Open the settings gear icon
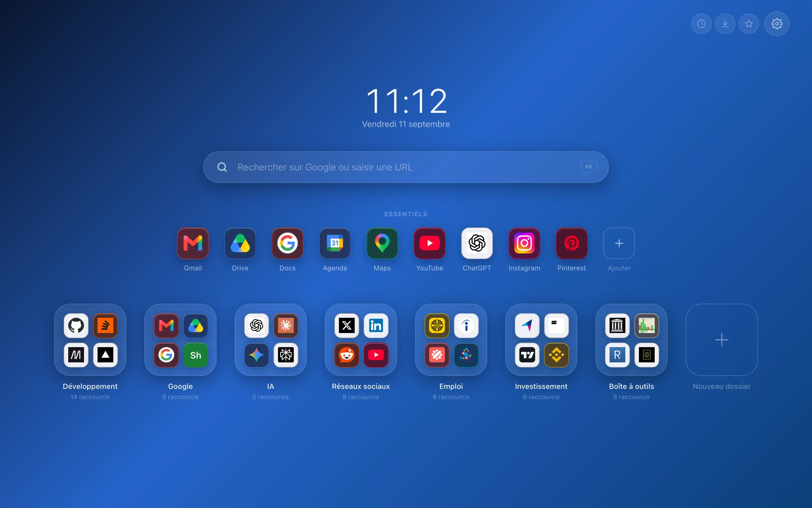 (777, 23)
